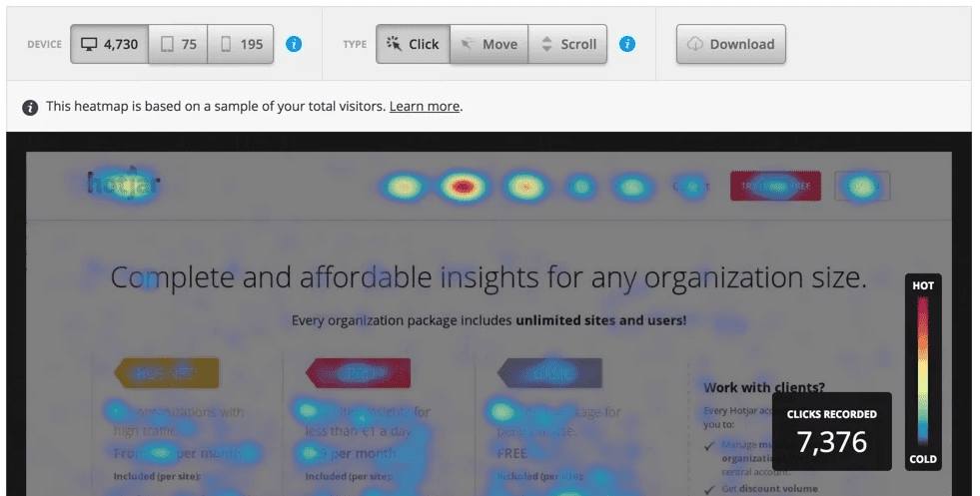Switch heatmap type to Move
Viewport: 980px width, 496px height.
(490, 44)
